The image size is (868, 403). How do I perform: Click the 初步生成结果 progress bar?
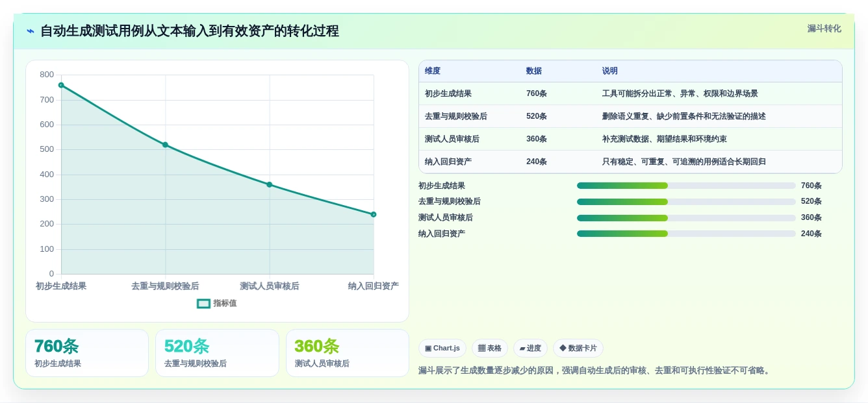pyautogui.click(x=686, y=186)
